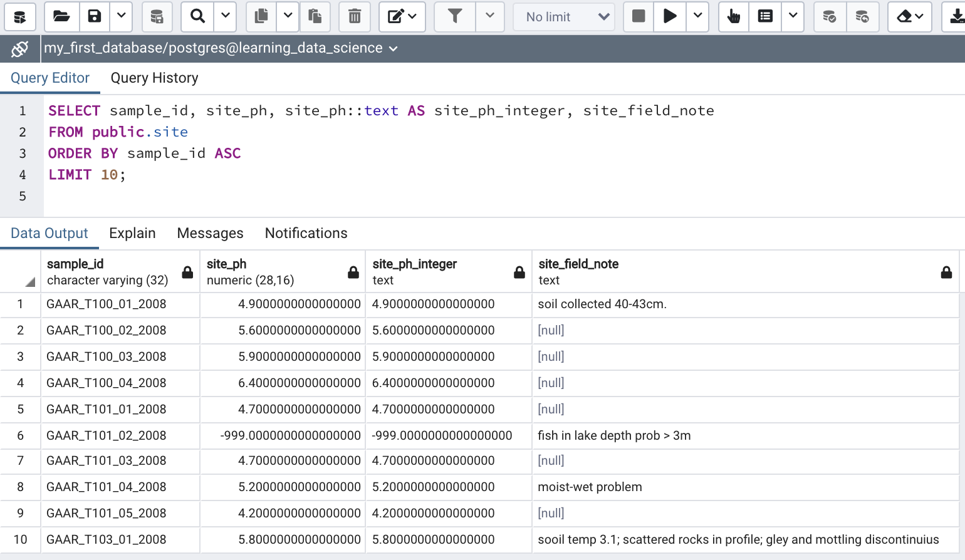Run the query with Execute play button

click(x=669, y=17)
